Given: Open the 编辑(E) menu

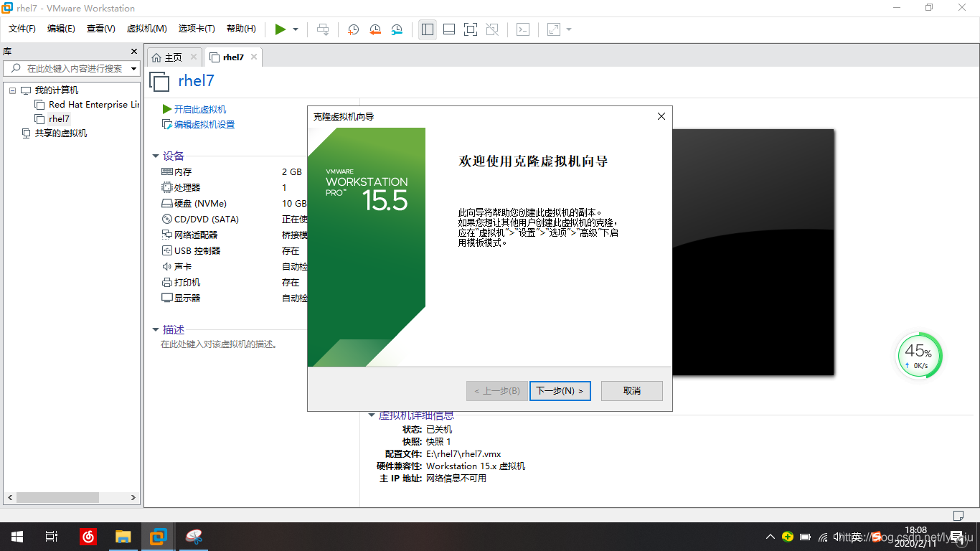Looking at the screenshot, I should click(x=61, y=29).
